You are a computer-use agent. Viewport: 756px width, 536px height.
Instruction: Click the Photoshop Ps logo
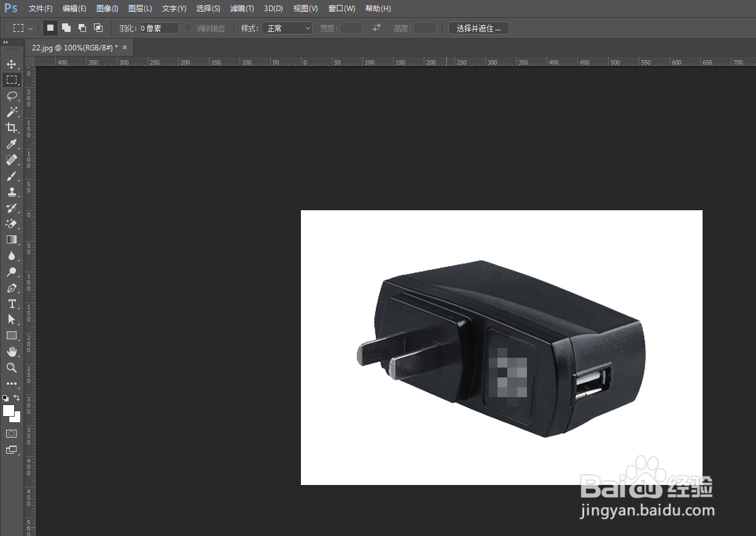point(11,8)
